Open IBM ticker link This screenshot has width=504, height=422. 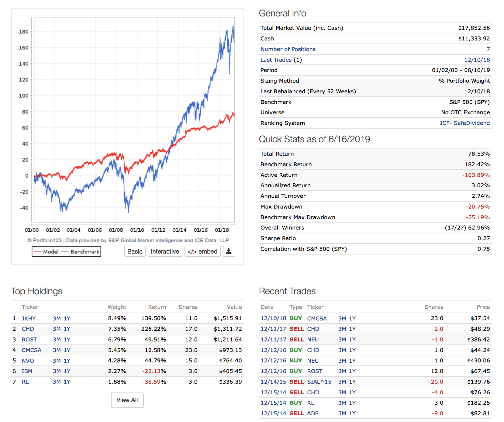click(x=27, y=371)
